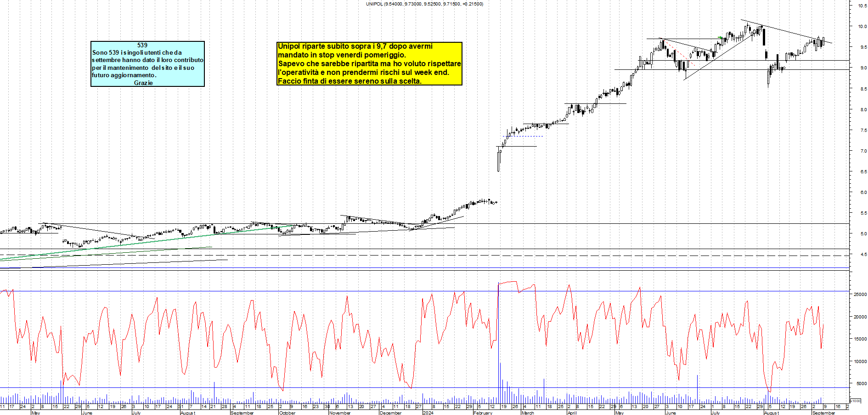Click the line "mandato in stop venerdì pomeriggio."
Screen dimensions: 868x415
click(x=342, y=55)
